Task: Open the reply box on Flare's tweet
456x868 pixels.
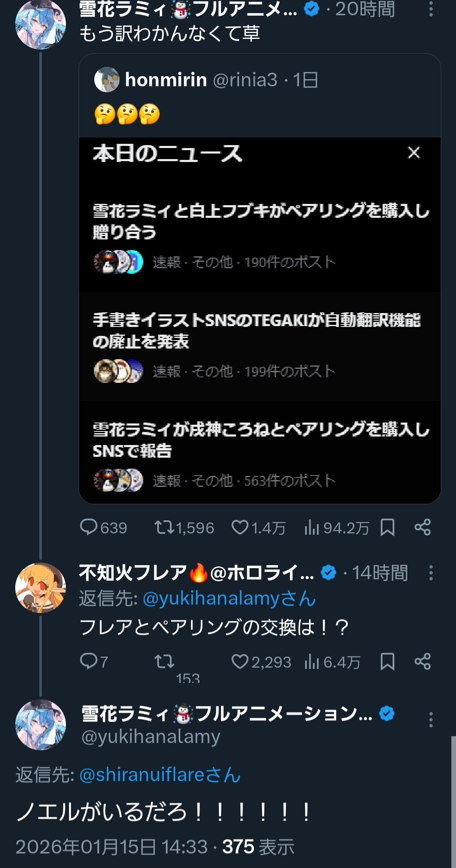Action: (89, 661)
